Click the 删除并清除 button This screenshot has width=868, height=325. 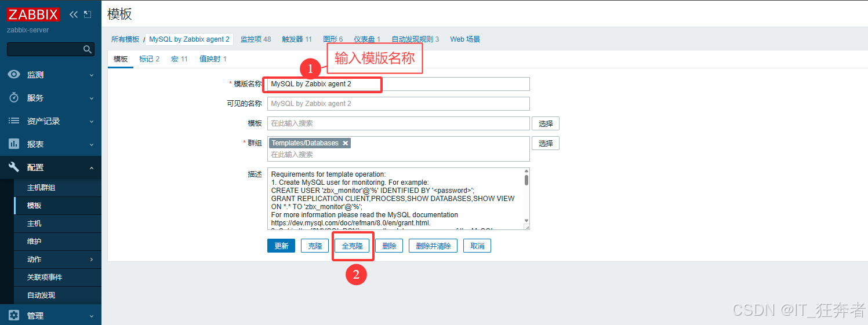point(433,246)
